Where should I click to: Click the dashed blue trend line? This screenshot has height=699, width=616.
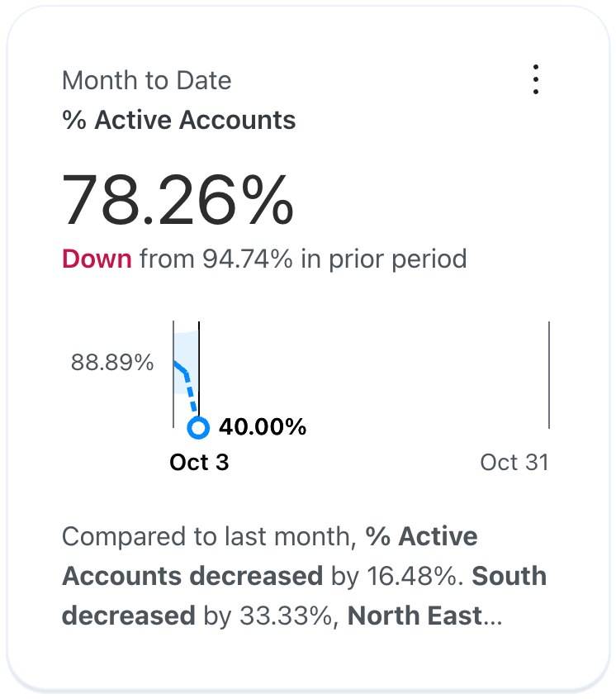point(191,392)
